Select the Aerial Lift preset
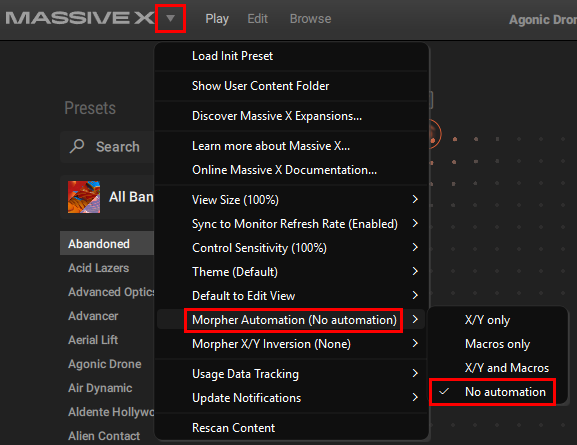577x445 pixels. point(107,340)
